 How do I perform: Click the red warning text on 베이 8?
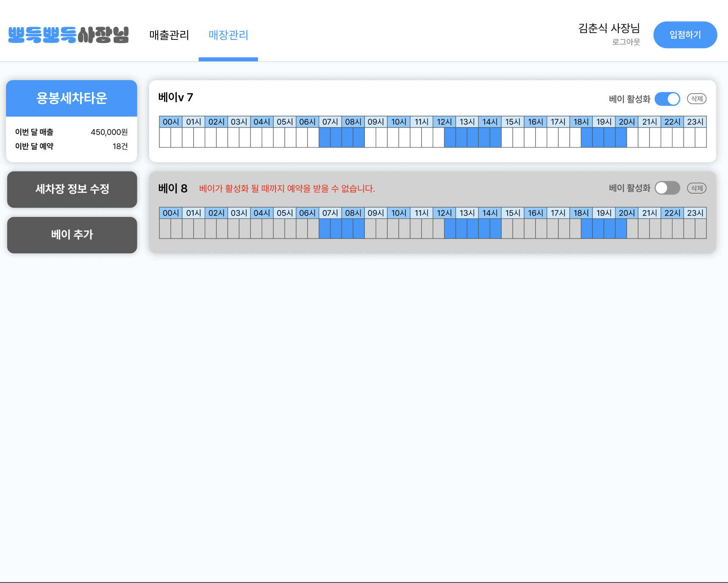287,189
